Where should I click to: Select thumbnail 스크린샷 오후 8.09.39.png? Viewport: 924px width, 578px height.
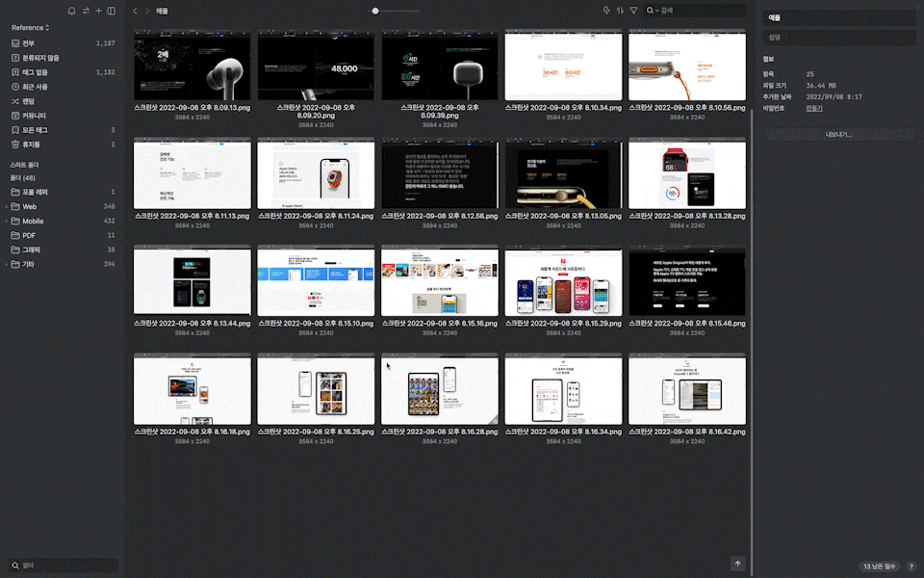(440, 65)
